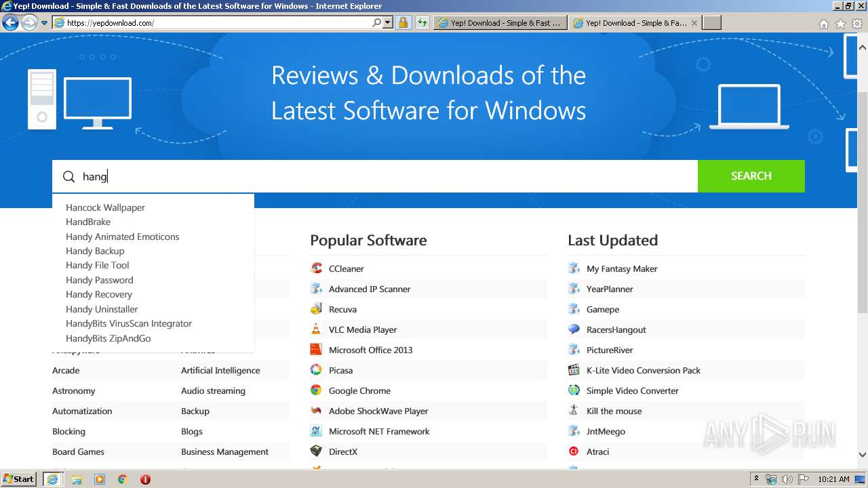
Task: Click the magnifier icon in the site search box
Action: (x=68, y=177)
